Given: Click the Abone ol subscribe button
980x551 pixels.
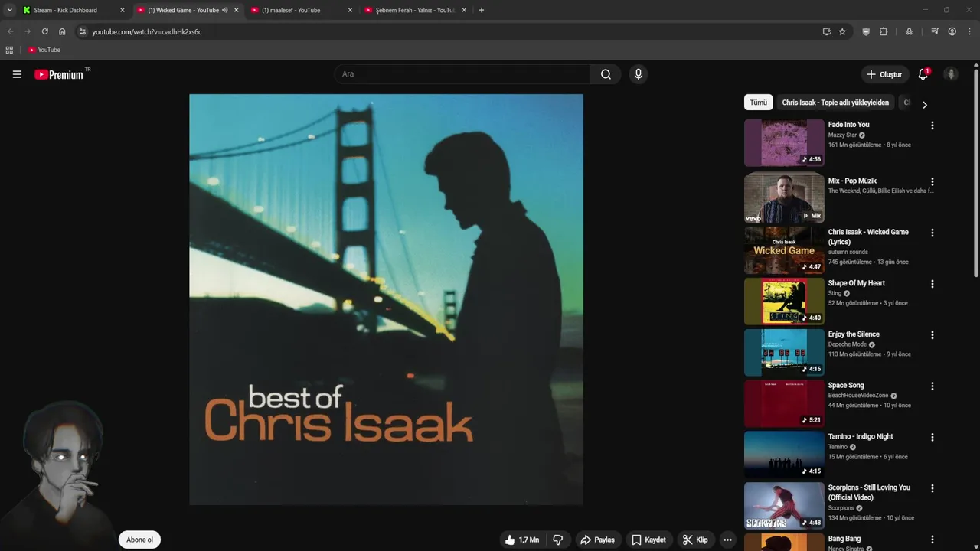Looking at the screenshot, I should point(139,540).
